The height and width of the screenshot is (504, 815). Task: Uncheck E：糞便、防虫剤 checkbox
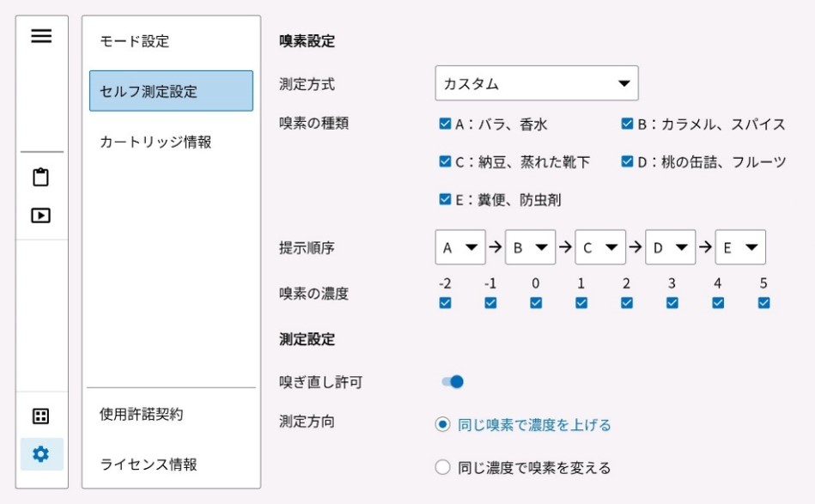tap(445, 199)
